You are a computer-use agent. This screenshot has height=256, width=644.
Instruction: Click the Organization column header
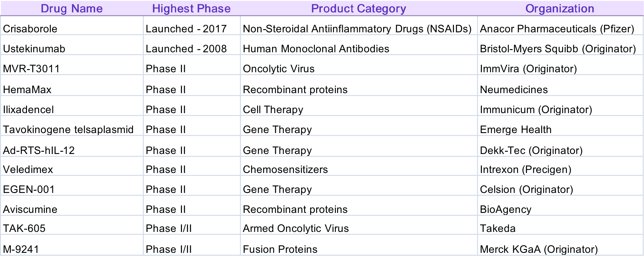point(560,9)
